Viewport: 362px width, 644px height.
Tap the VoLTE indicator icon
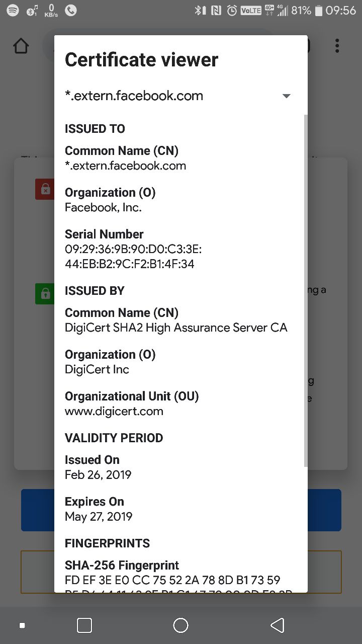click(x=251, y=10)
